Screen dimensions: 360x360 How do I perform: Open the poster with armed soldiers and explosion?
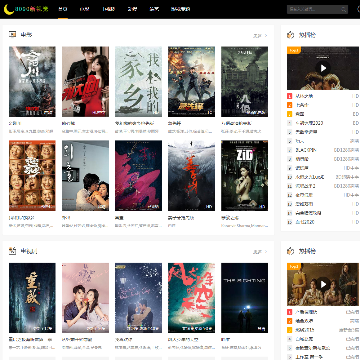click(x=191, y=82)
